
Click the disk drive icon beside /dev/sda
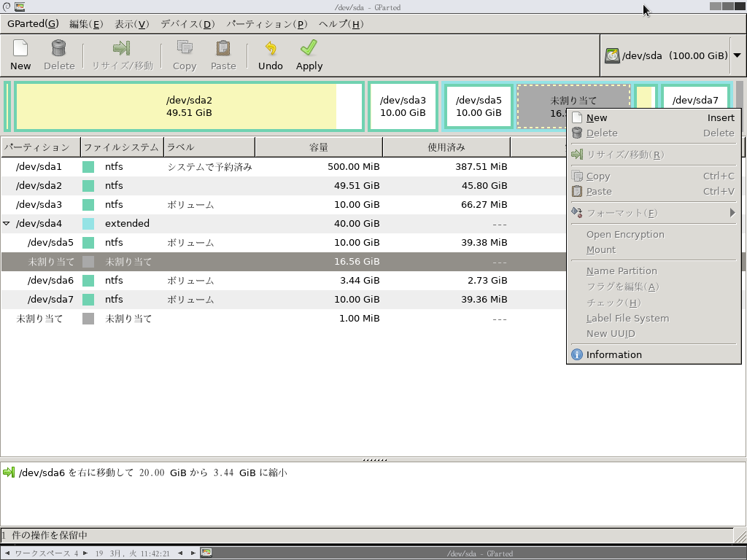pyautogui.click(x=612, y=55)
